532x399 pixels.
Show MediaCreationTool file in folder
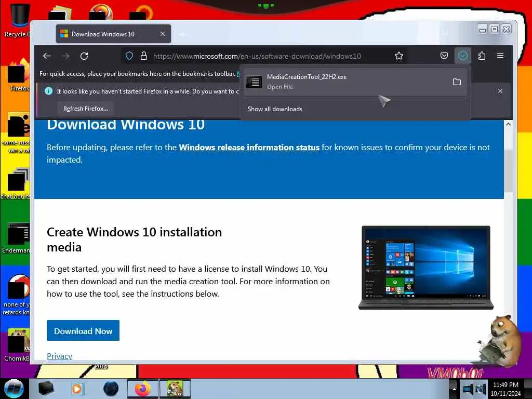[x=457, y=82]
